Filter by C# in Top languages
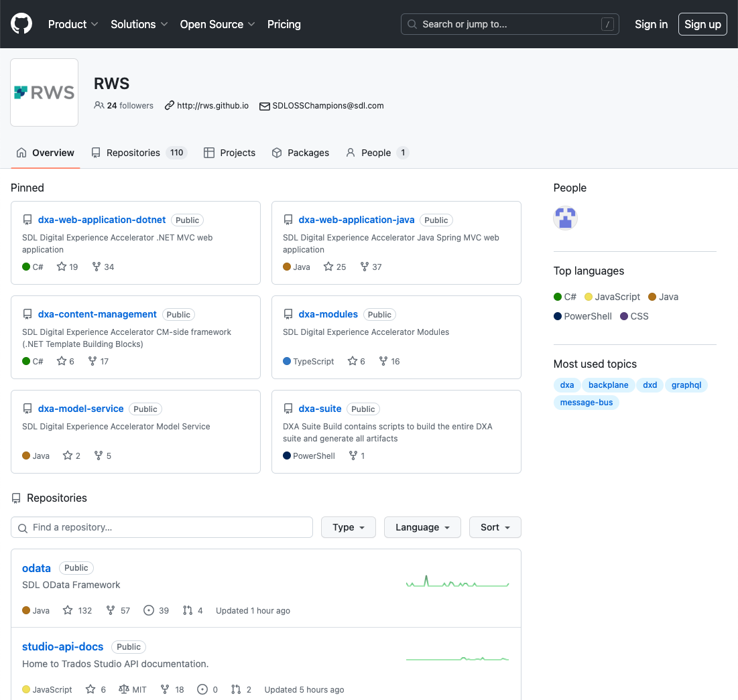The width and height of the screenshot is (738, 700). click(x=565, y=296)
